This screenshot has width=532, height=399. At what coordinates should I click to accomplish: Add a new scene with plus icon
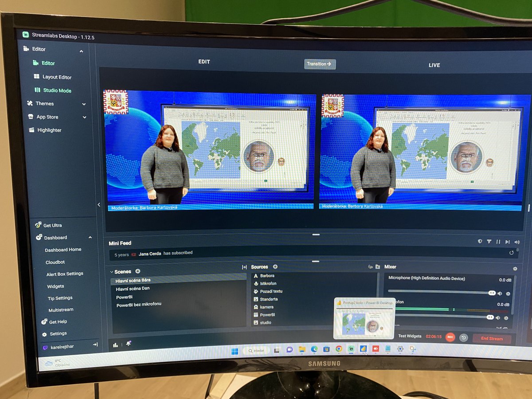[x=137, y=271]
